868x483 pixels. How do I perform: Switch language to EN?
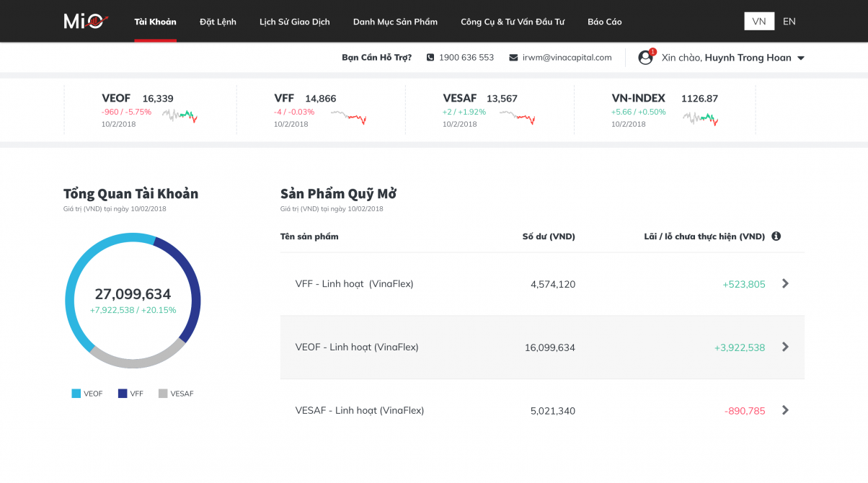[789, 22]
